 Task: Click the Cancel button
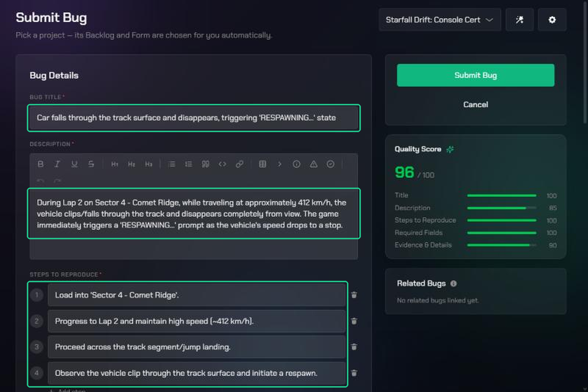pyautogui.click(x=475, y=105)
